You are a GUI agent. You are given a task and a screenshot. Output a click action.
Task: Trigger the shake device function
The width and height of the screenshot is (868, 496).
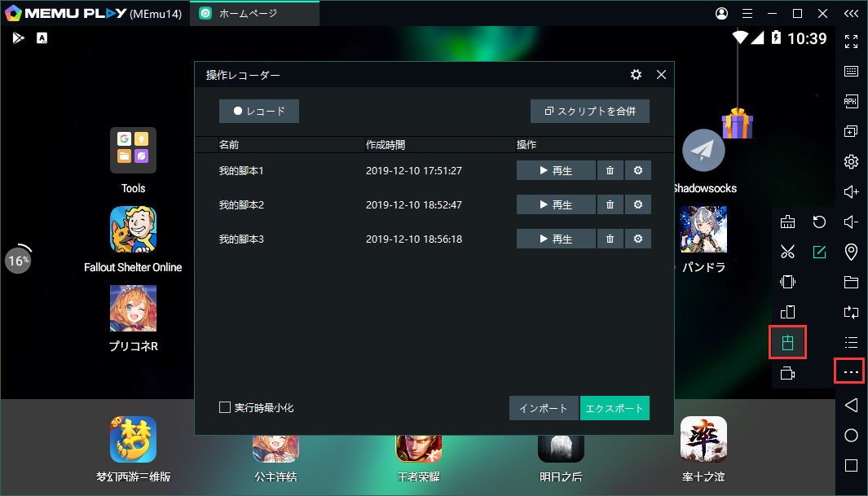pyautogui.click(x=787, y=281)
